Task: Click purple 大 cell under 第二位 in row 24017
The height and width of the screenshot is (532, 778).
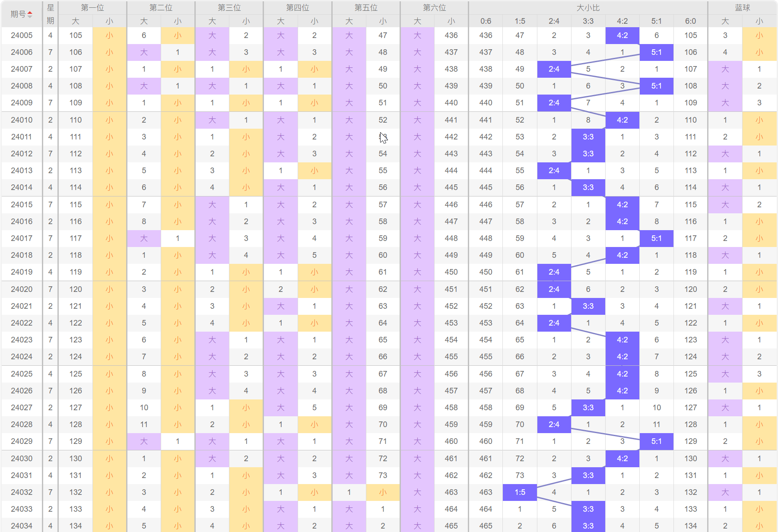Action: pyautogui.click(x=144, y=238)
